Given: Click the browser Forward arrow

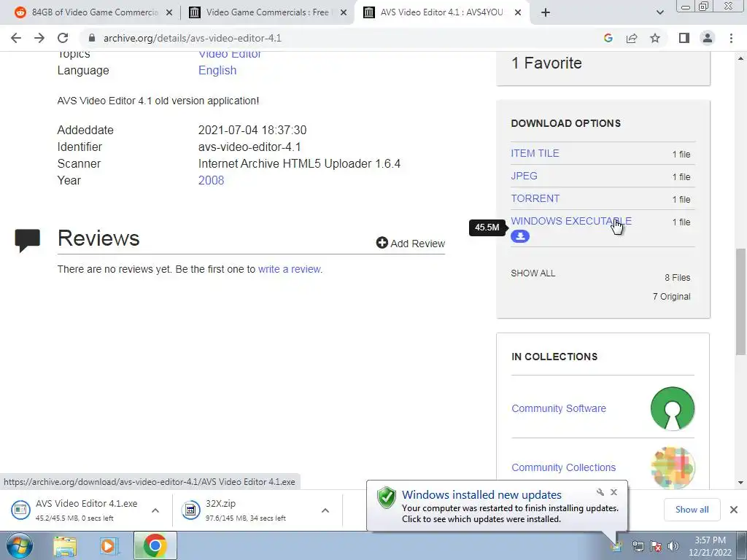Looking at the screenshot, I should click(x=39, y=38).
